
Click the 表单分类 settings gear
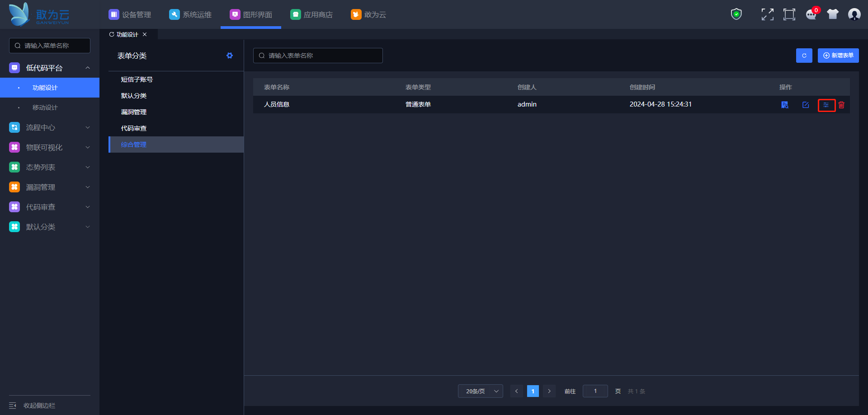230,56
